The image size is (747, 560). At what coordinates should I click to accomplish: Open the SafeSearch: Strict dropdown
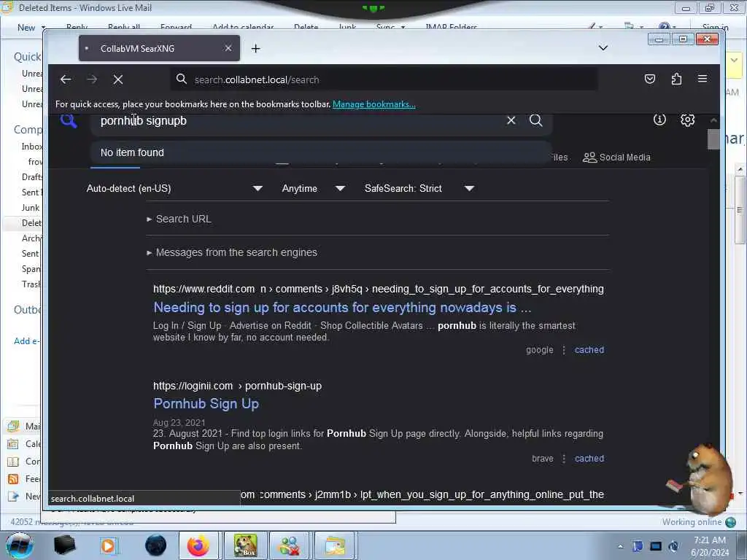[x=419, y=189]
